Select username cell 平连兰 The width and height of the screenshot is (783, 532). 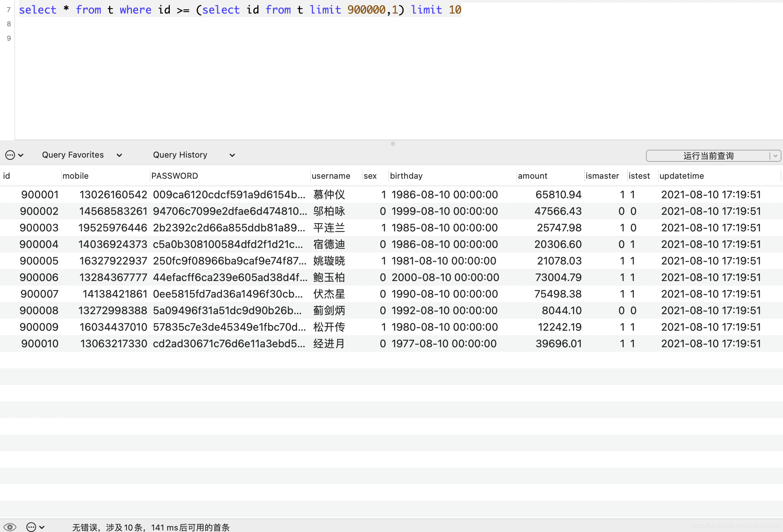click(329, 228)
